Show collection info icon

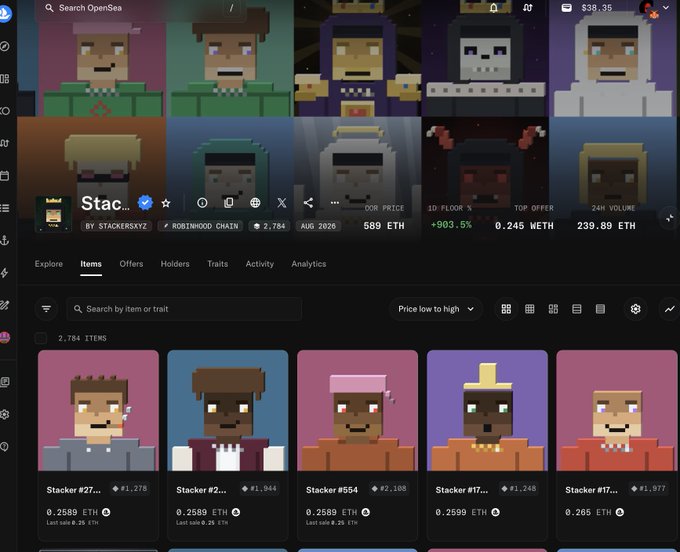click(202, 203)
